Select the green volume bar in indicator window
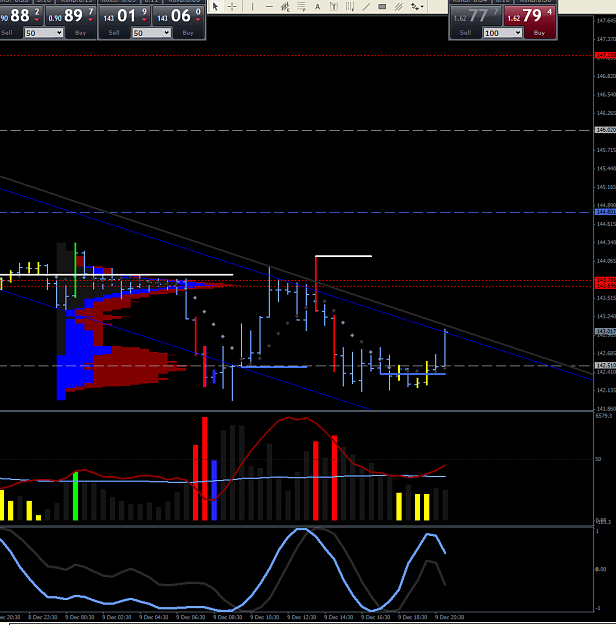The height and width of the screenshot is (625, 616). (75, 496)
